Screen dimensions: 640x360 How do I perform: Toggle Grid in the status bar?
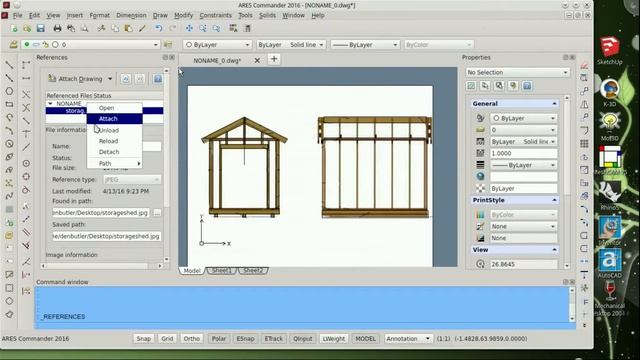pyautogui.click(x=167, y=339)
